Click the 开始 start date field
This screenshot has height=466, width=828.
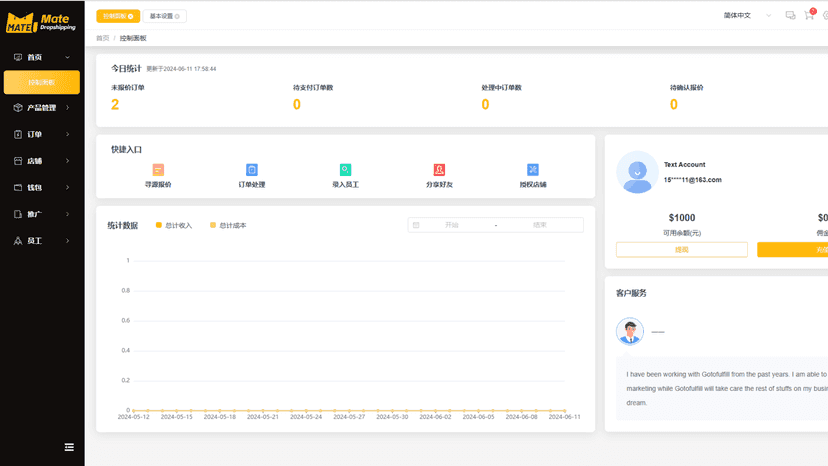click(451, 225)
